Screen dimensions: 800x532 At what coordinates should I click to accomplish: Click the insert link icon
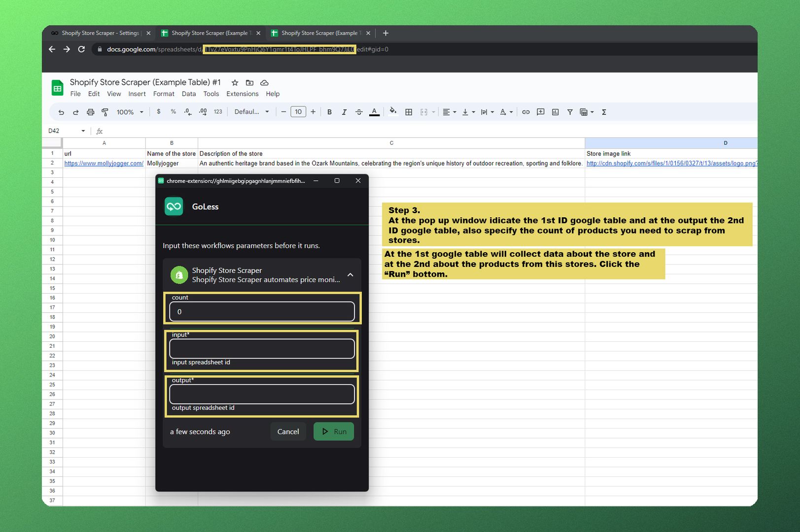coord(526,112)
